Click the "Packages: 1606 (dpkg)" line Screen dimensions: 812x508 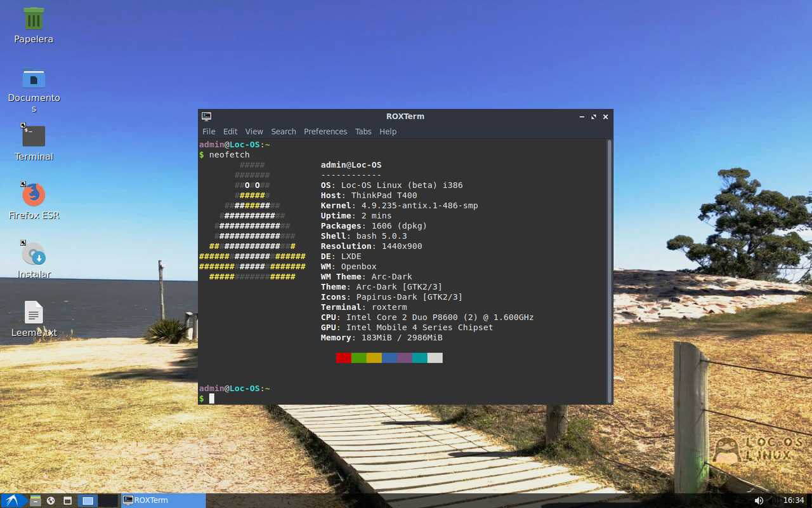click(374, 226)
